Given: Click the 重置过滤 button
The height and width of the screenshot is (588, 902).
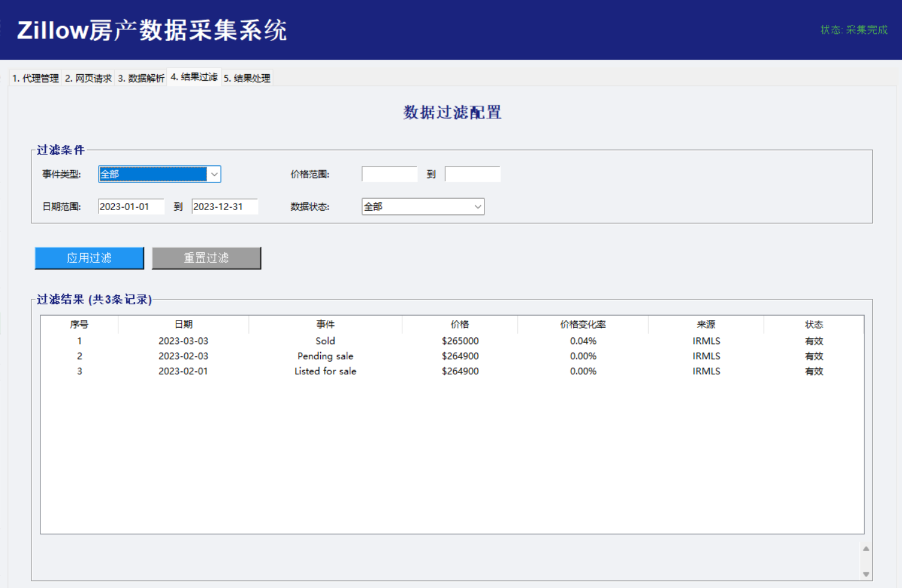Looking at the screenshot, I should [207, 258].
